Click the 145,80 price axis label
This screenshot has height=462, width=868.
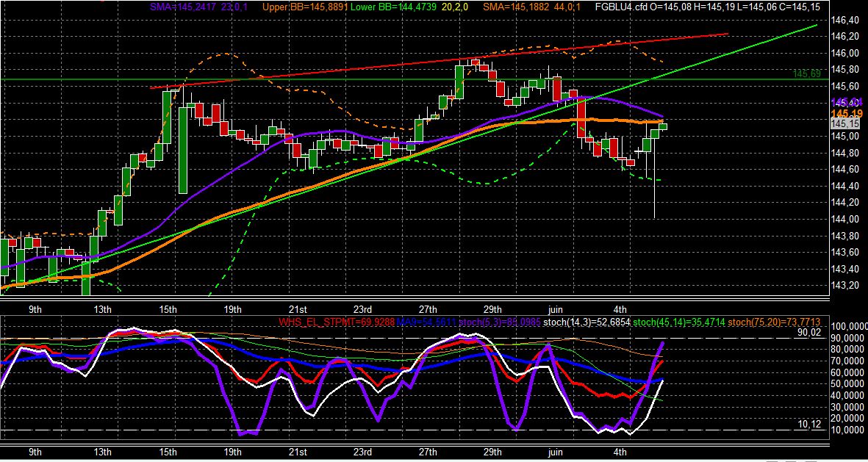[x=844, y=71]
